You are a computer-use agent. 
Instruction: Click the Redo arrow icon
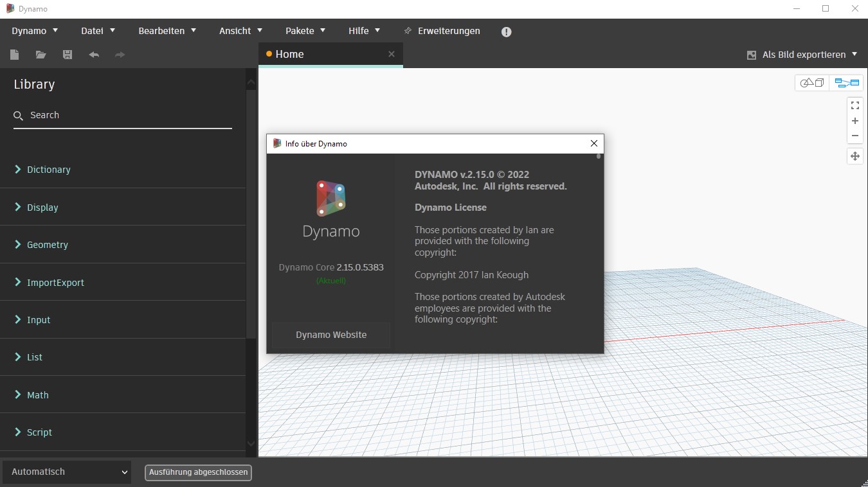coord(120,55)
